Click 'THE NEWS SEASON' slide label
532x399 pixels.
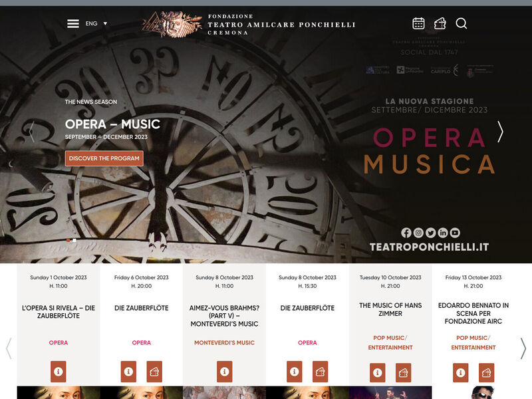point(91,102)
